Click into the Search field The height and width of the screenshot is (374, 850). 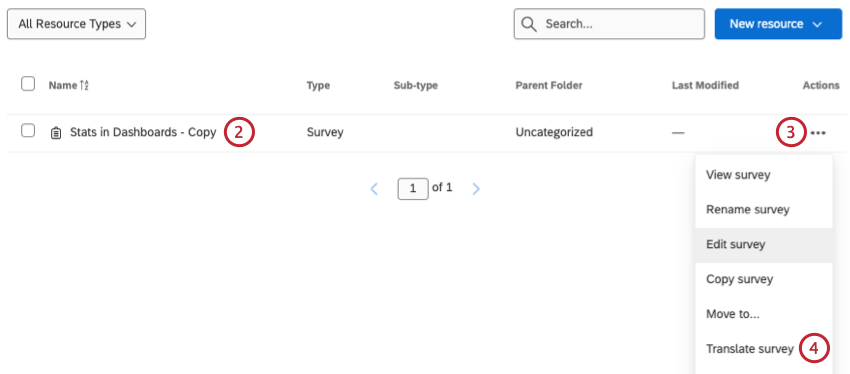coord(609,24)
